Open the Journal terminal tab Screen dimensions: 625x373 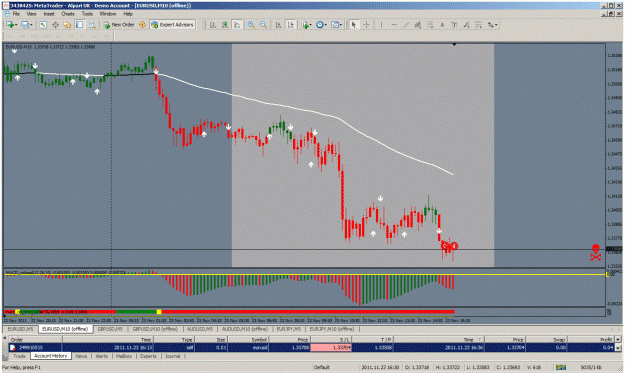click(x=173, y=356)
